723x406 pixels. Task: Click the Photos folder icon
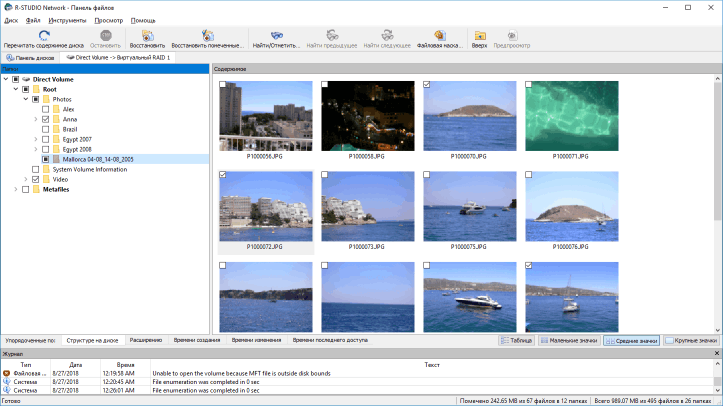(x=46, y=99)
